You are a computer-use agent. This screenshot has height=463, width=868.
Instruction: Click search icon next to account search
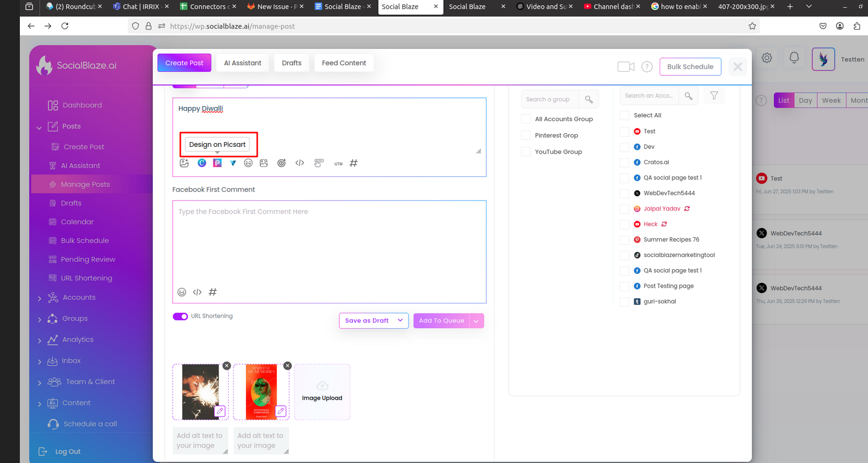(x=689, y=96)
